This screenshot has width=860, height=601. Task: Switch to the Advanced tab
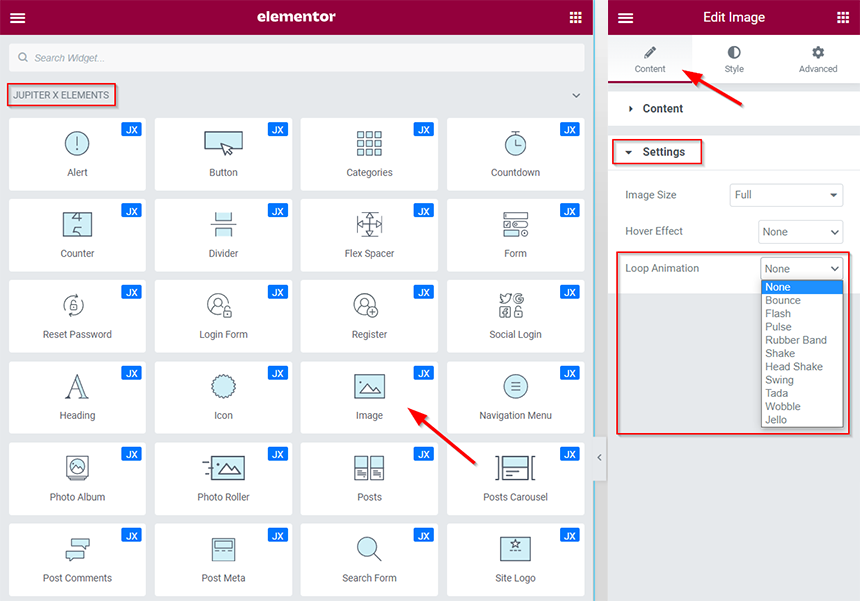point(818,59)
